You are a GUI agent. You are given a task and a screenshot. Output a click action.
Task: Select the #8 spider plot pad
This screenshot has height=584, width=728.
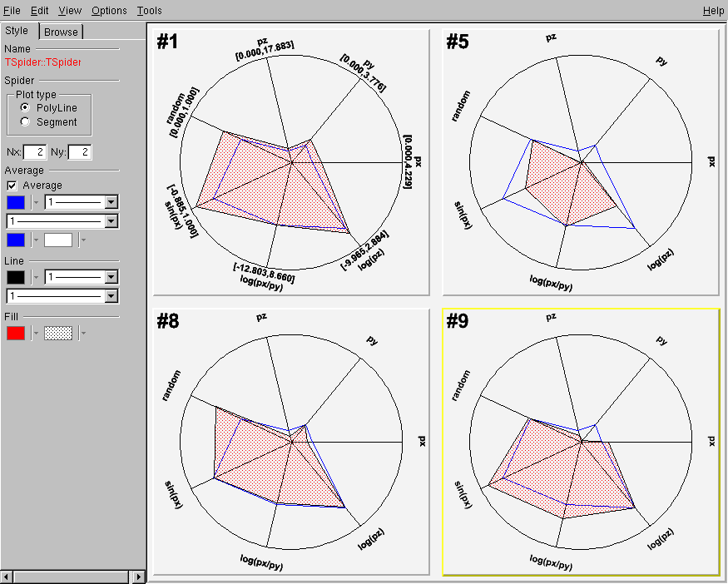tap(291, 442)
